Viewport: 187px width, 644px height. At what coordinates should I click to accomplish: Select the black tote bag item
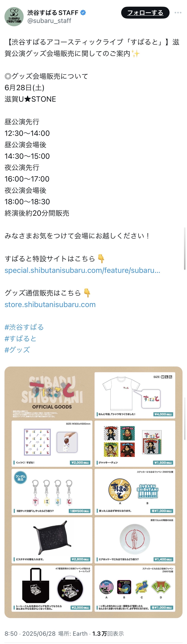click(x=36, y=585)
